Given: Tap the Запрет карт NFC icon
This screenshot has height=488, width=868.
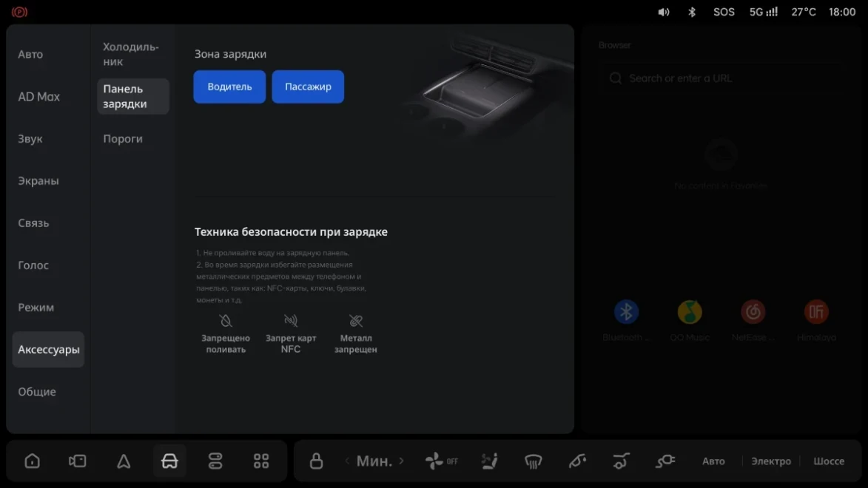Looking at the screenshot, I should click(x=291, y=321).
